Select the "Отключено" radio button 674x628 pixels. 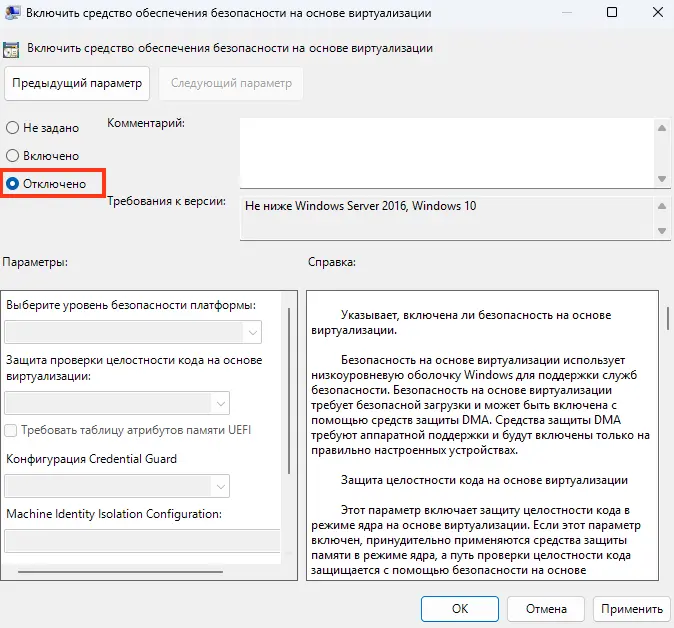(x=12, y=184)
